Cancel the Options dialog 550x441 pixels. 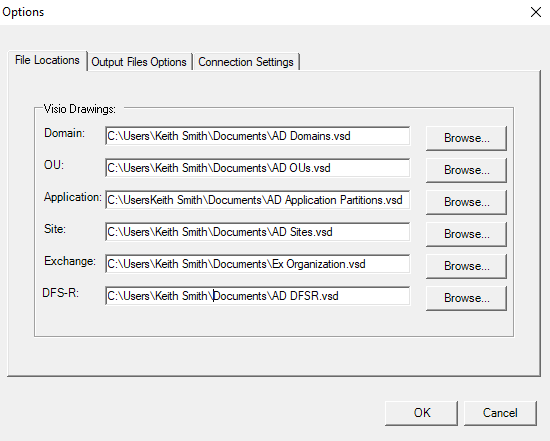pos(500,413)
